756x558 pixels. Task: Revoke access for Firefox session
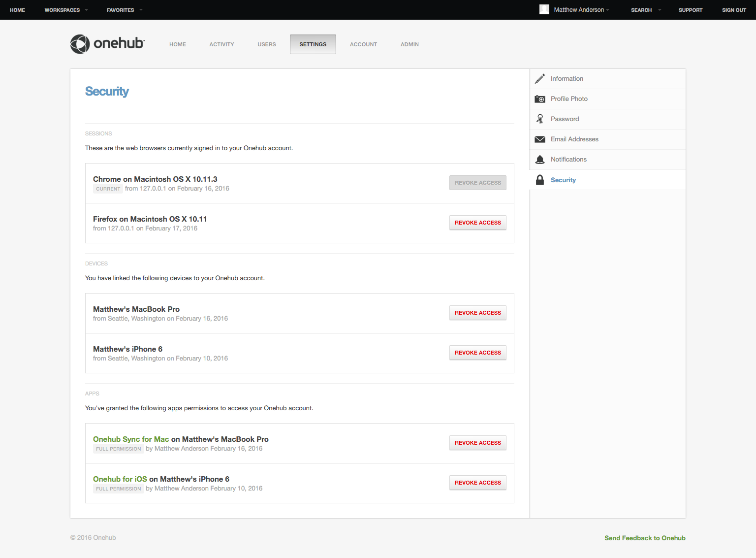[478, 223]
